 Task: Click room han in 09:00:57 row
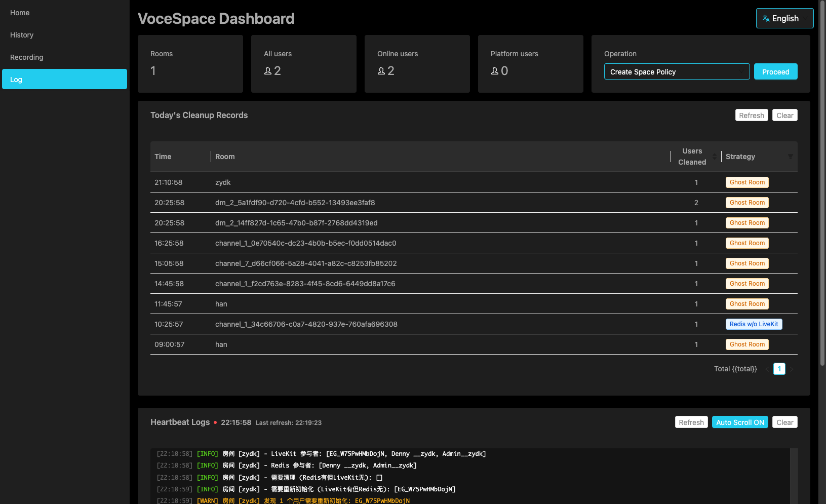click(221, 344)
